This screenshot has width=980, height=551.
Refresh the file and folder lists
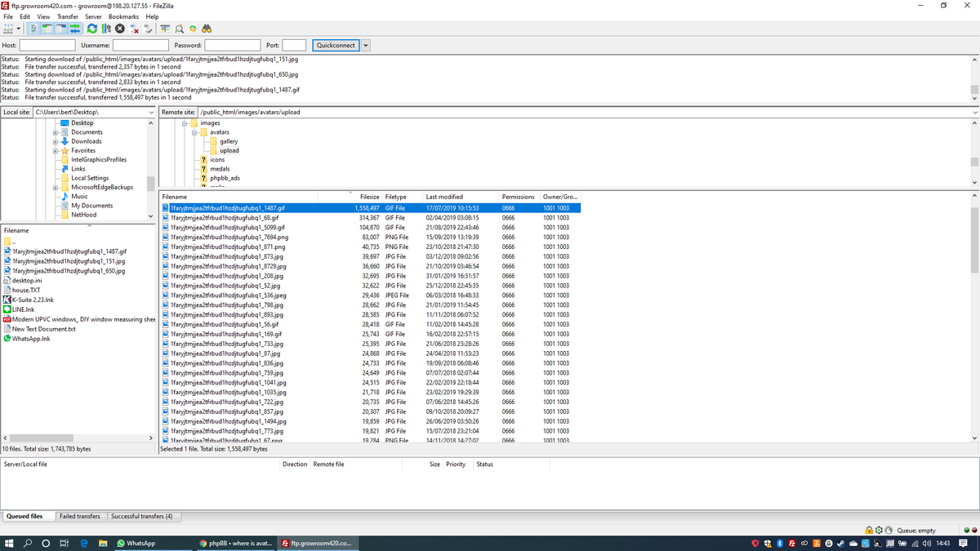tap(91, 28)
